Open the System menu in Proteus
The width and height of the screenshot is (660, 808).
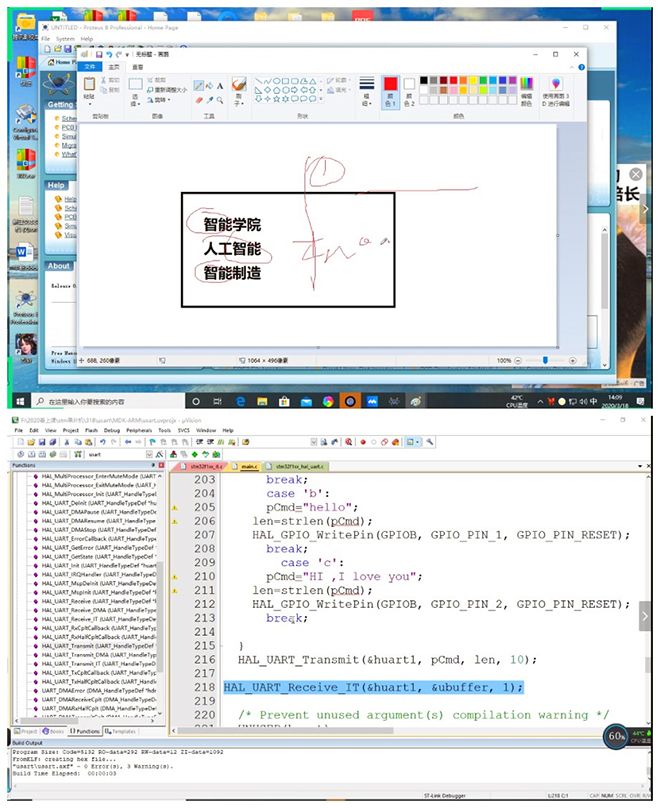[x=65, y=39]
